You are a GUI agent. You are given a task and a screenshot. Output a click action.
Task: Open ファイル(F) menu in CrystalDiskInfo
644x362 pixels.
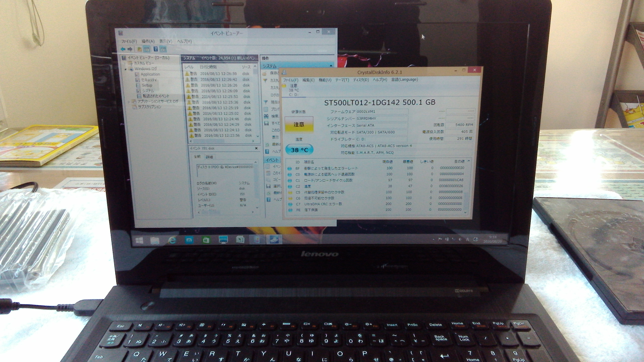291,80
